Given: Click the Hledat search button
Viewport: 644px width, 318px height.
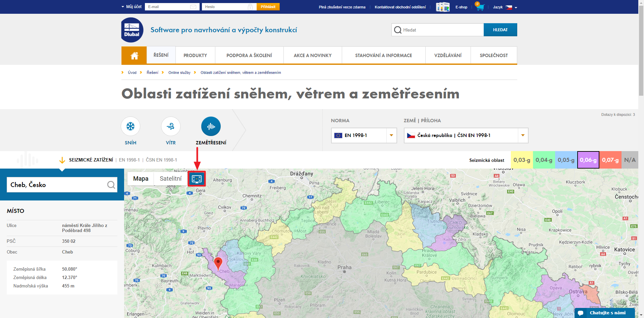Looking at the screenshot, I should (x=500, y=30).
